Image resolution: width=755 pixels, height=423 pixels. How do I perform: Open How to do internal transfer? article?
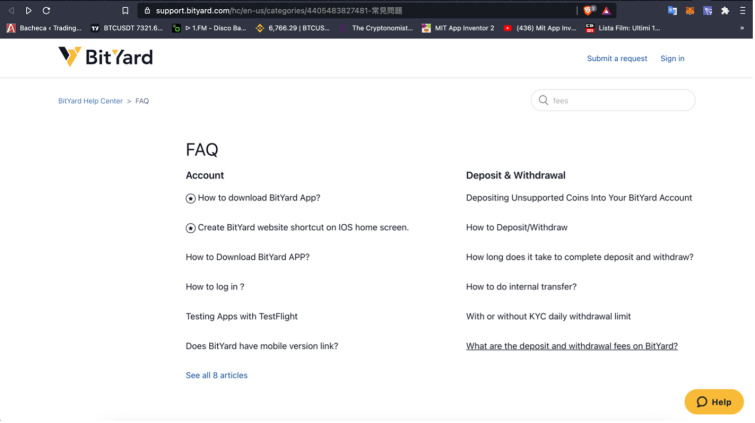click(521, 287)
